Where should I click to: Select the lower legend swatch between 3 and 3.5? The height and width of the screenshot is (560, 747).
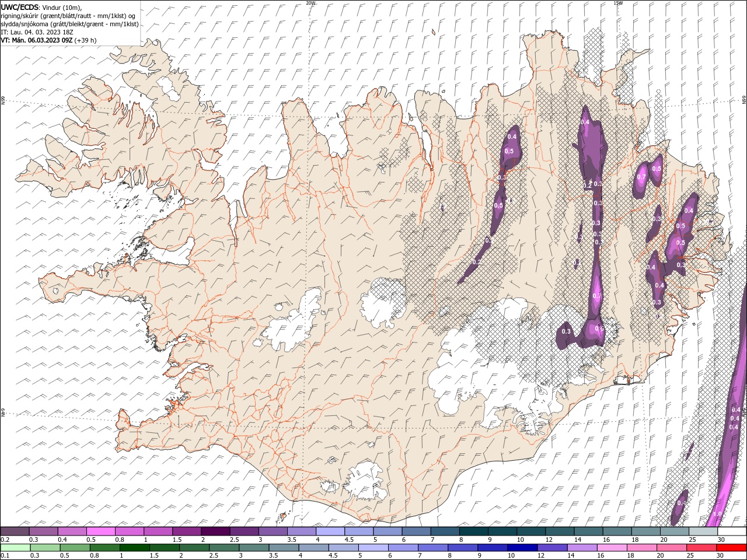point(254,548)
